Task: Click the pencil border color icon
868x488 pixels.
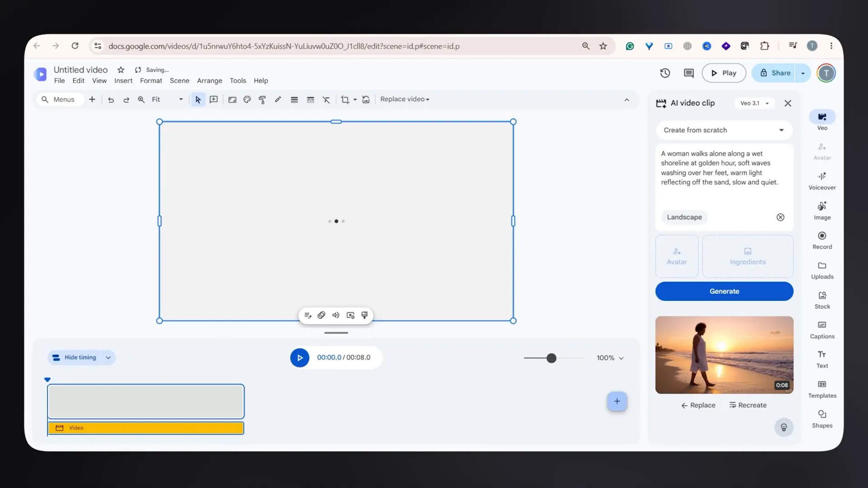Action: tap(278, 99)
